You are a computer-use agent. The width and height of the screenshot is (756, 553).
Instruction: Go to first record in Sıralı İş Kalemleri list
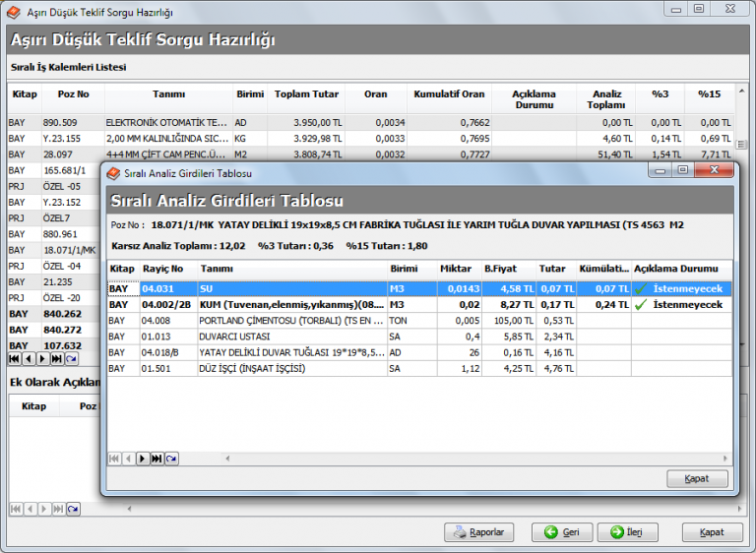[x=15, y=360]
